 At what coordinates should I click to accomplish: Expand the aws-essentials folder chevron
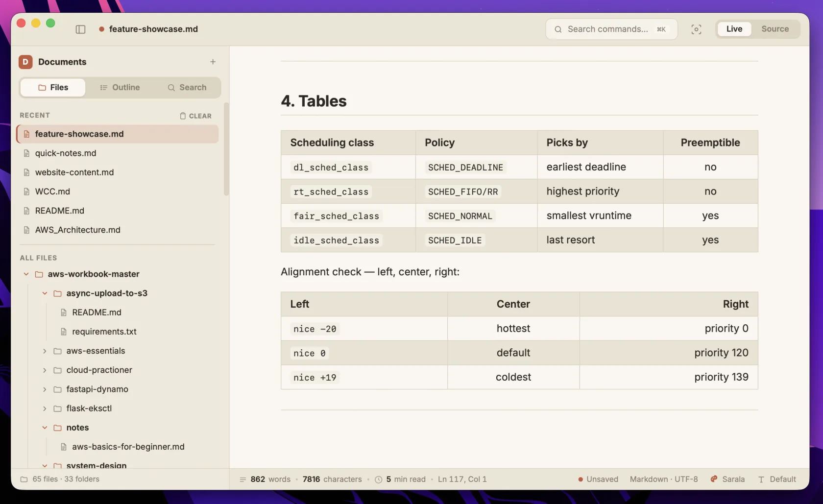pos(45,351)
